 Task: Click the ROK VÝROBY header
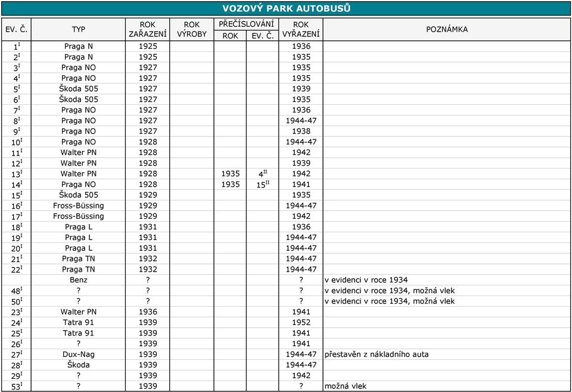coord(192,29)
